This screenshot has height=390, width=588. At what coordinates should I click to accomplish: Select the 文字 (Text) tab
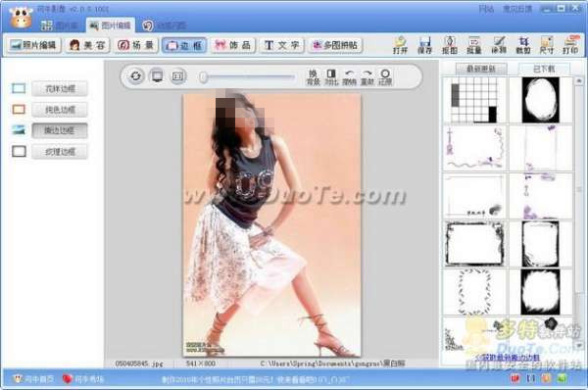click(281, 45)
